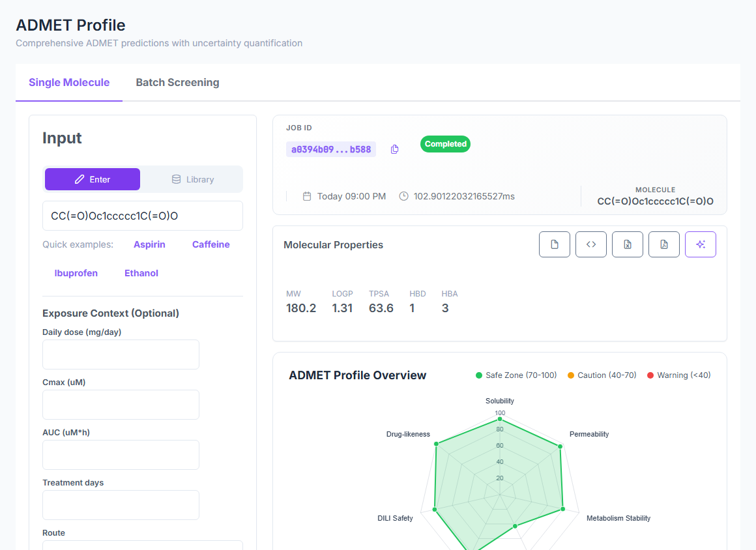Viewport: 756px width, 550px height.
Task: Click the Drug-likeness radar axis label
Action: click(408, 434)
